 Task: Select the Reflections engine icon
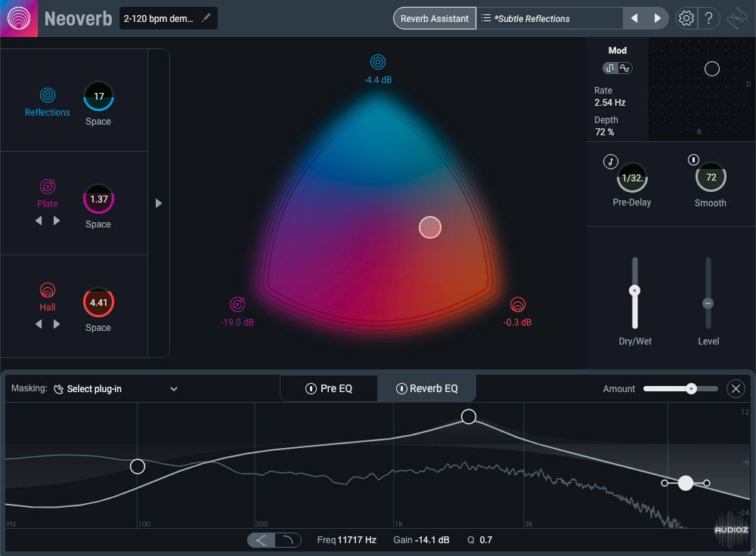pos(48,96)
